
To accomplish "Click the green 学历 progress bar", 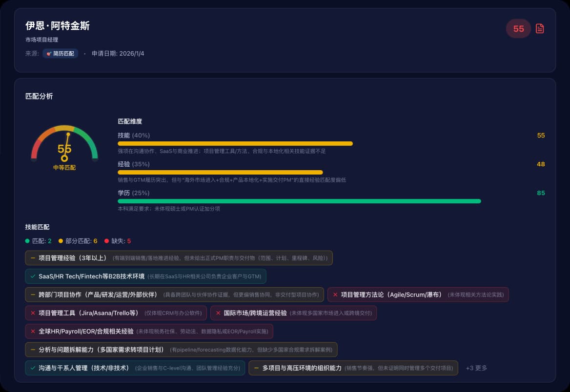I will [299, 201].
